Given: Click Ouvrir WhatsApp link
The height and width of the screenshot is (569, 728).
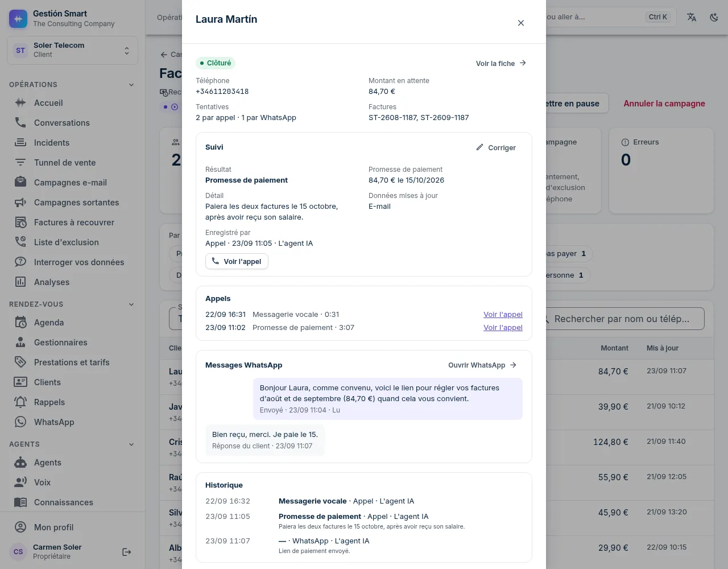Looking at the screenshot, I should coord(483,365).
